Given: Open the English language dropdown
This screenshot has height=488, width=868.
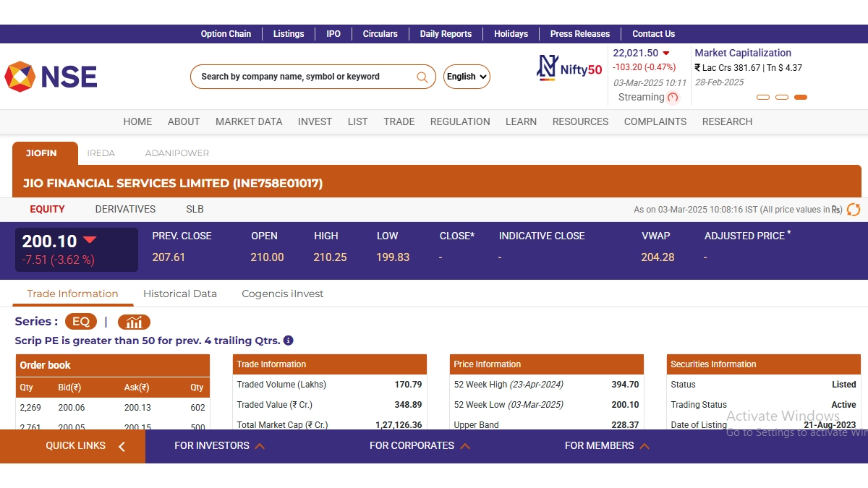Looking at the screenshot, I should tap(467, 77).
